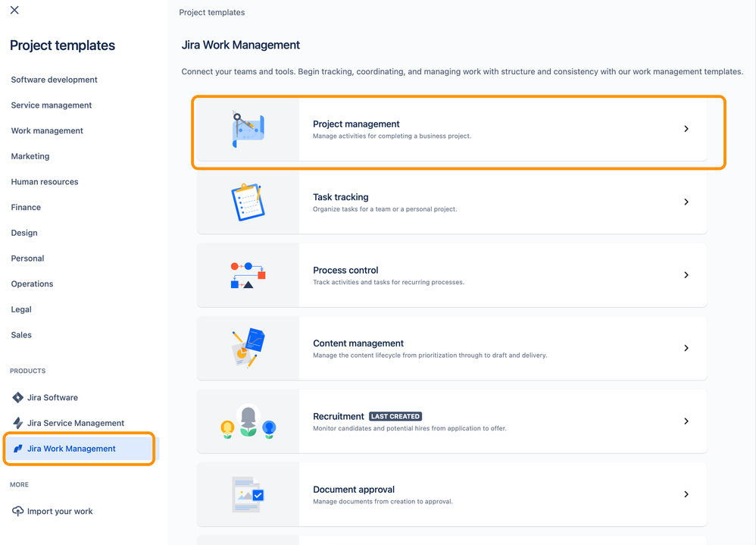Click 'Organize tasks for a team or a personal project.'
The image size is (756, 545).
click(x=385, y=209)
